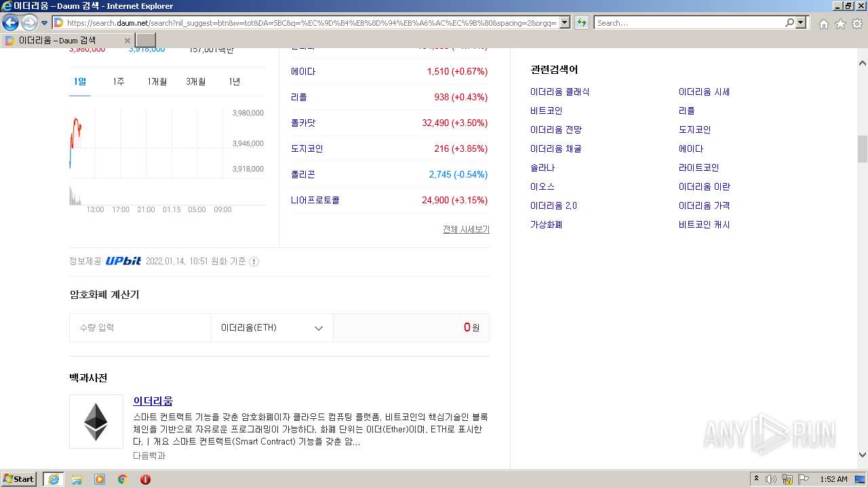
Task: Open the Home page icon
Action: [823, 24]
